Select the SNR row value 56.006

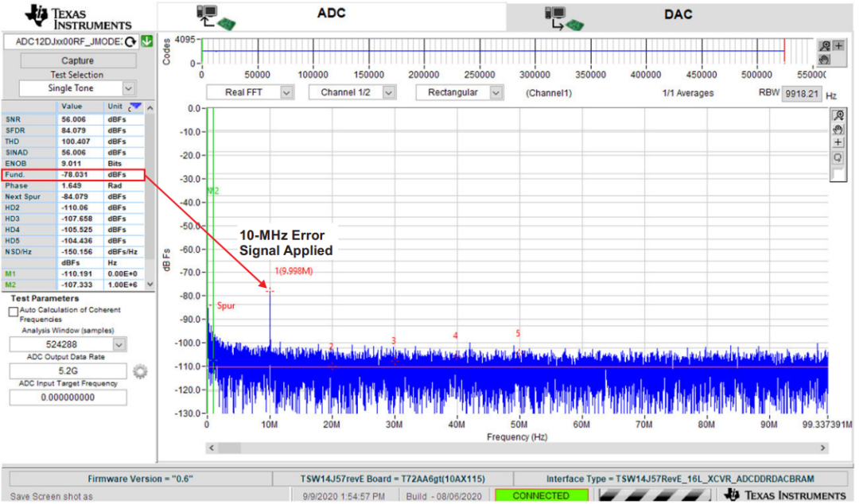click(x=80, y=119)
